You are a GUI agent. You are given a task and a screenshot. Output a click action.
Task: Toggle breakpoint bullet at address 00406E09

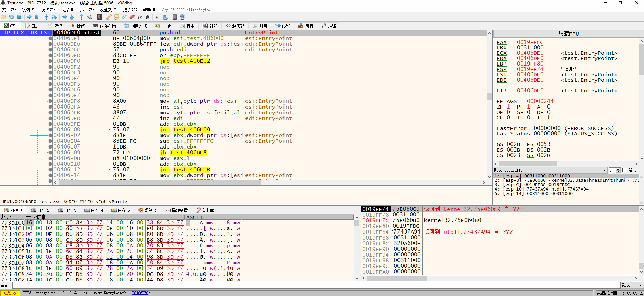tap(50, 153)
